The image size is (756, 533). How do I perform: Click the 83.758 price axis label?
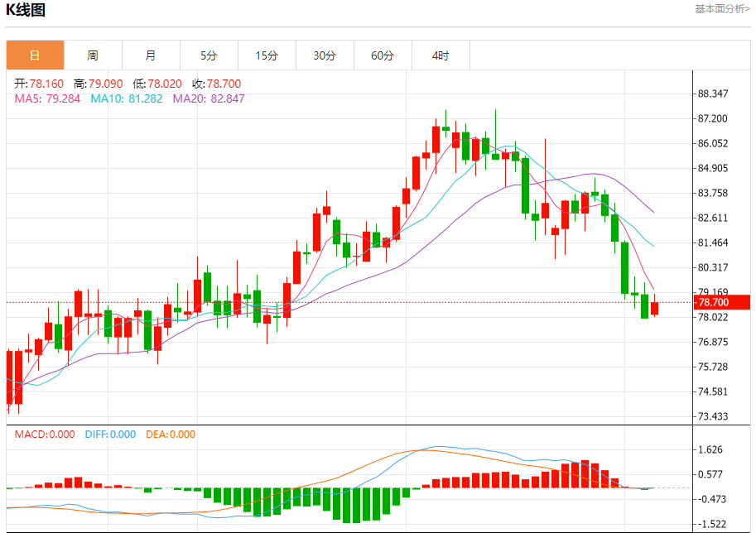[x=713, y=193]
